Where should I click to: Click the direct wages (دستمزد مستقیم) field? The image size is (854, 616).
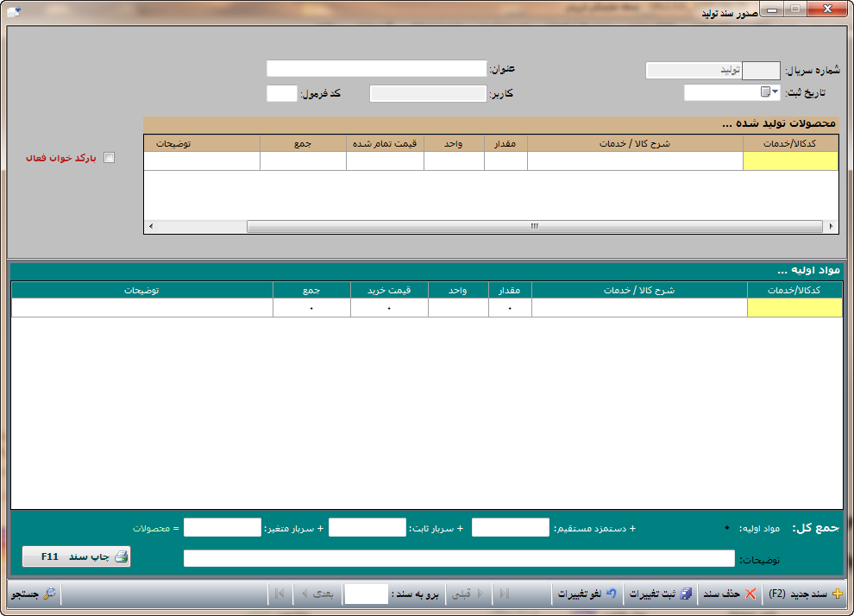click(x=510, y=527)
